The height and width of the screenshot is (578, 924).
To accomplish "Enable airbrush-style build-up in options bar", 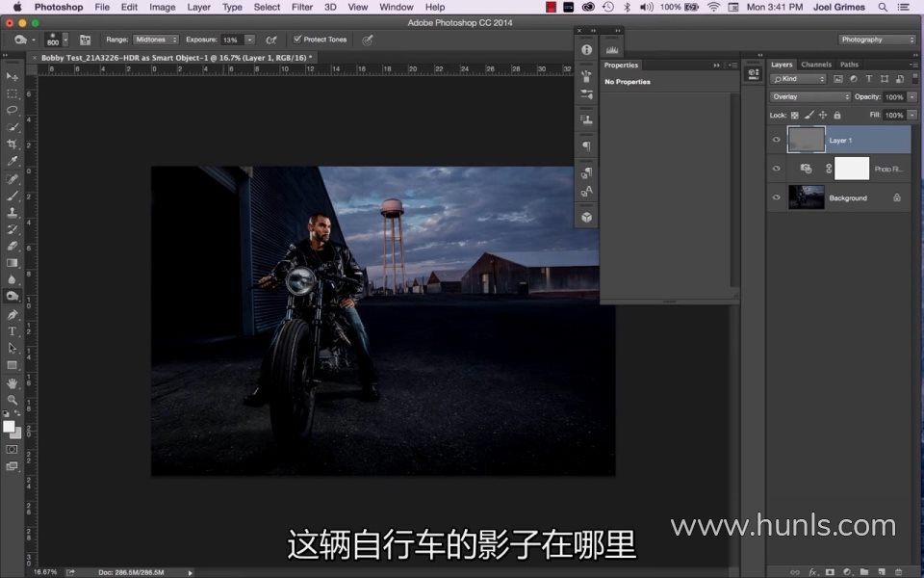I will [x=271, y=40].
